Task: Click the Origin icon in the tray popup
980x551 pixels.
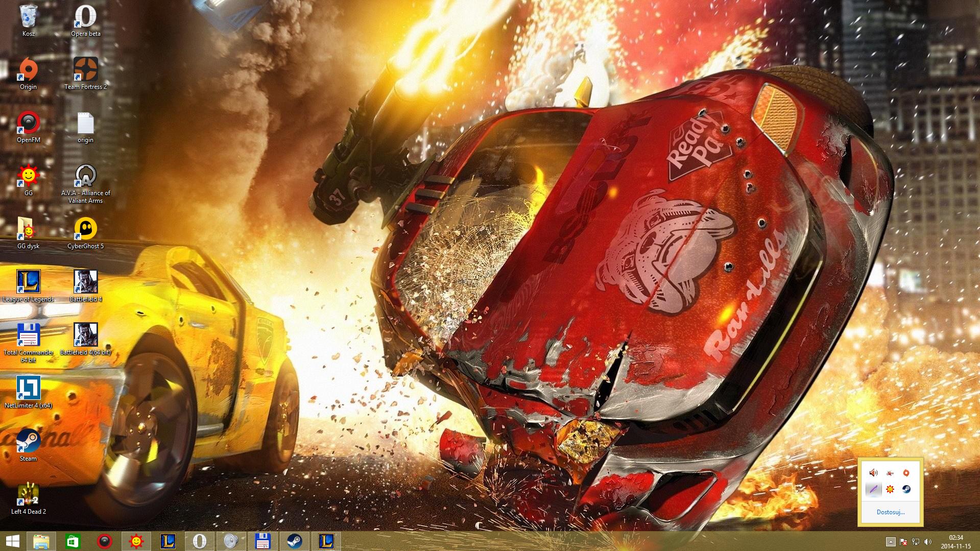Action: pos(906,473)
